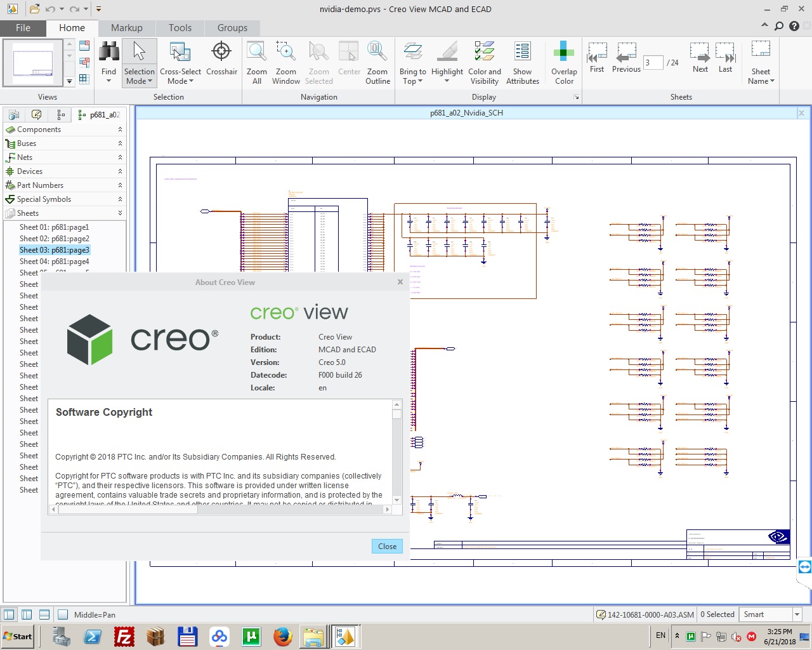Open the Find tool with binoculars icon
Screen dimensions: 812x650
[108, 52]
